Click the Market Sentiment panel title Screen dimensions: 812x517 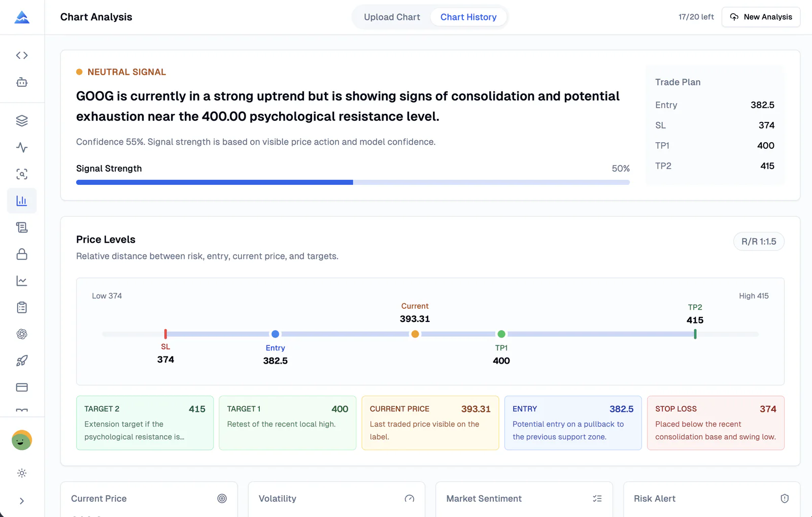[484, 499]
